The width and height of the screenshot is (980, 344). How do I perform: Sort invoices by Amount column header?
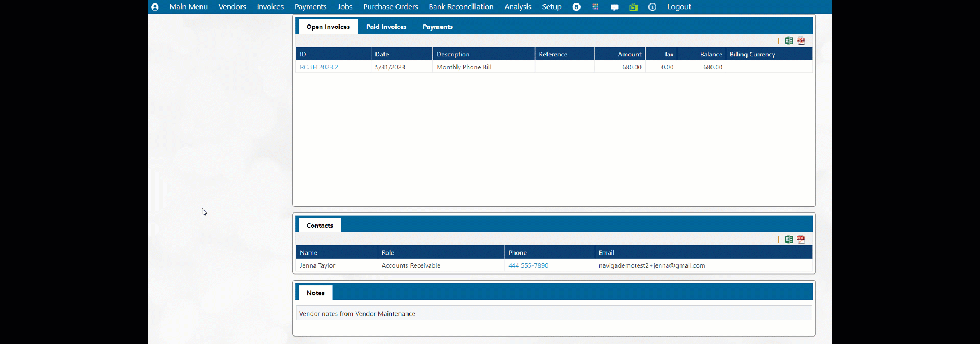(x=629, y=54)
